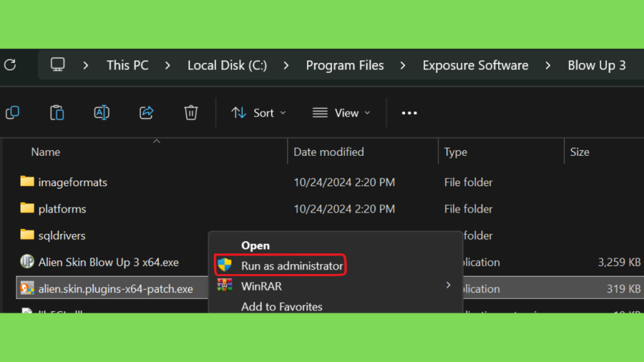Viewport: 644px width, 362px height.
Task: Go to This PC in breadcrumb
Action: 128,65
